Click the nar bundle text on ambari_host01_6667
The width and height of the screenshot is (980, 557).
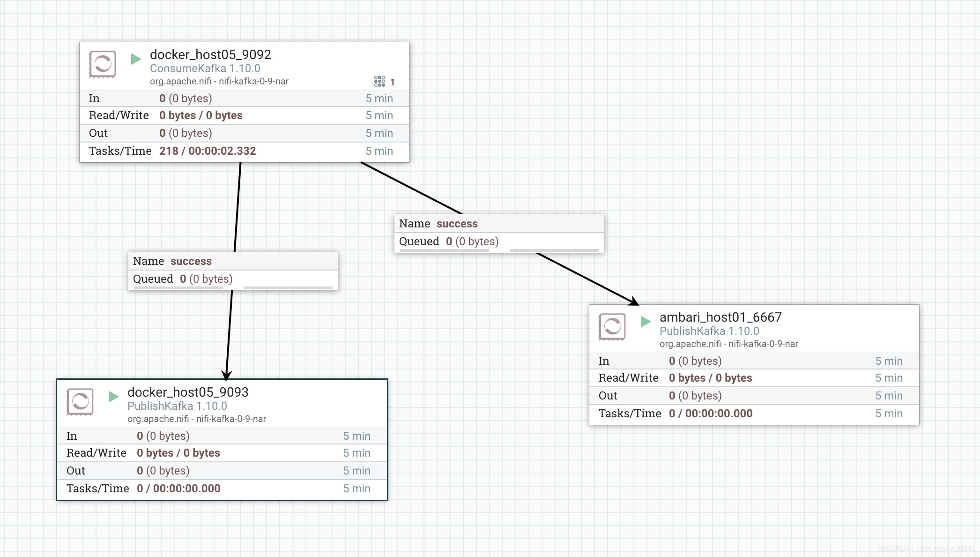[x=729, y=344]
